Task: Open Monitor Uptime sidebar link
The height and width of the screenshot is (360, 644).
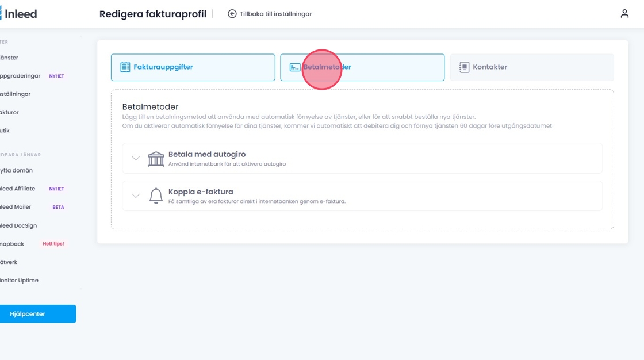Action: tap(20, 281)
